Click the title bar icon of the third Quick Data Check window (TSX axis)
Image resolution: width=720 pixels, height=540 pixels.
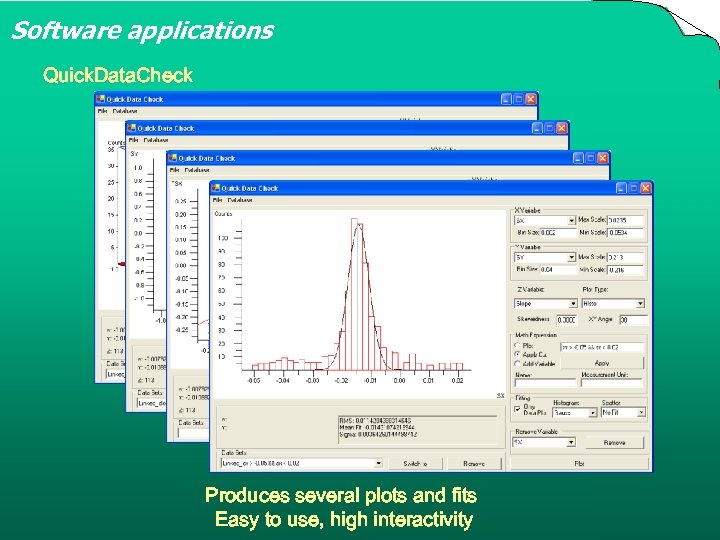[x=173, y=158]
